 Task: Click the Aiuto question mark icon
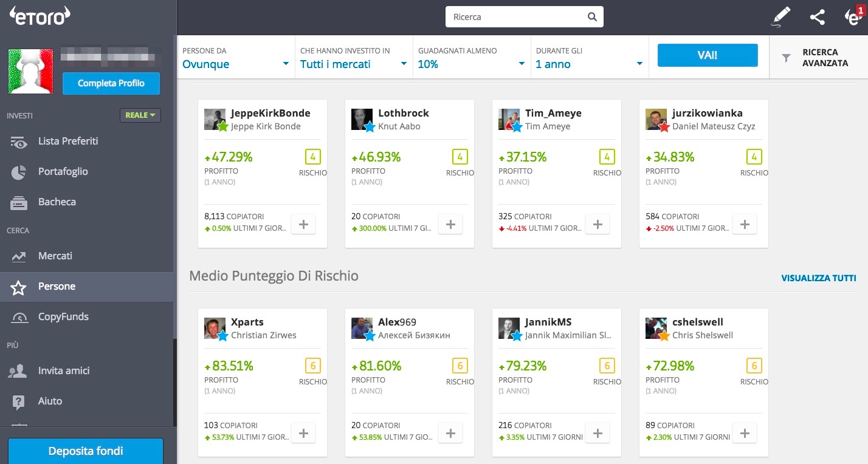(19, 401)
